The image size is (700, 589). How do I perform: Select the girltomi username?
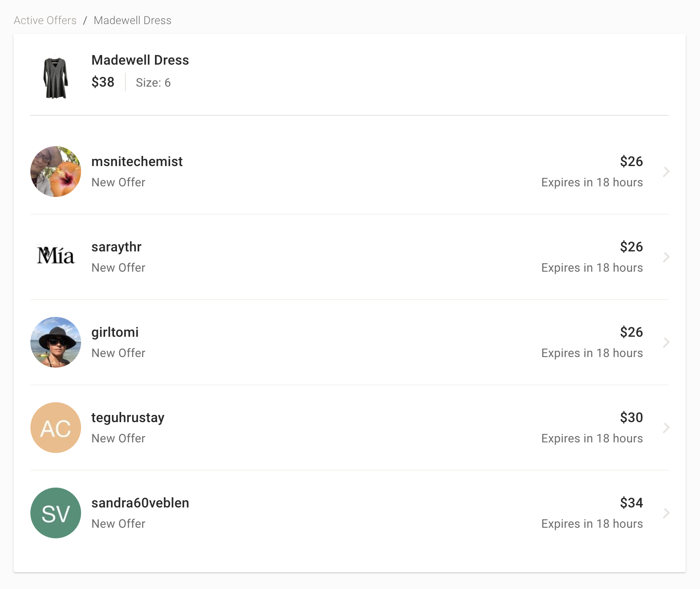click(x=115, y=333)
